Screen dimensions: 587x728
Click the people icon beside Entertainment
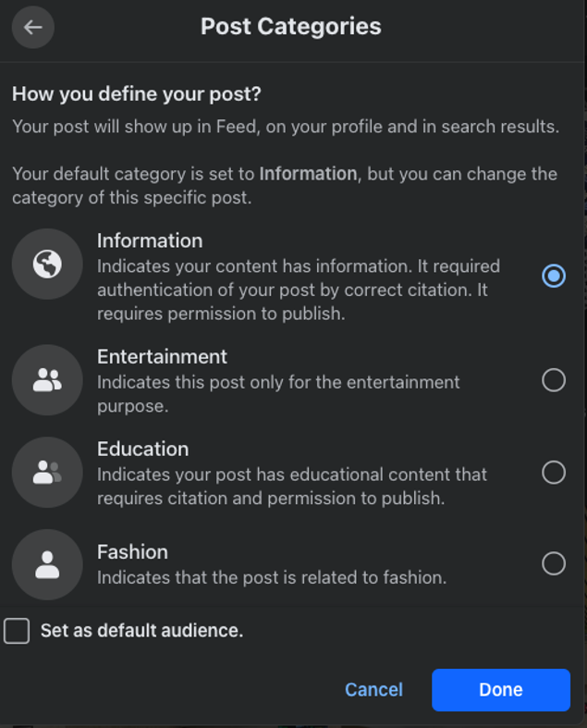click(47, 380)
